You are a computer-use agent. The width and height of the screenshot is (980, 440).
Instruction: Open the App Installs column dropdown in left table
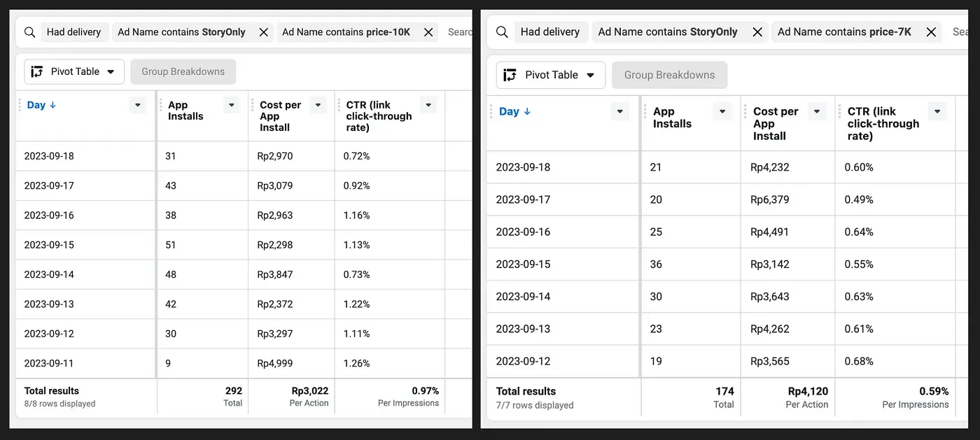231,104
